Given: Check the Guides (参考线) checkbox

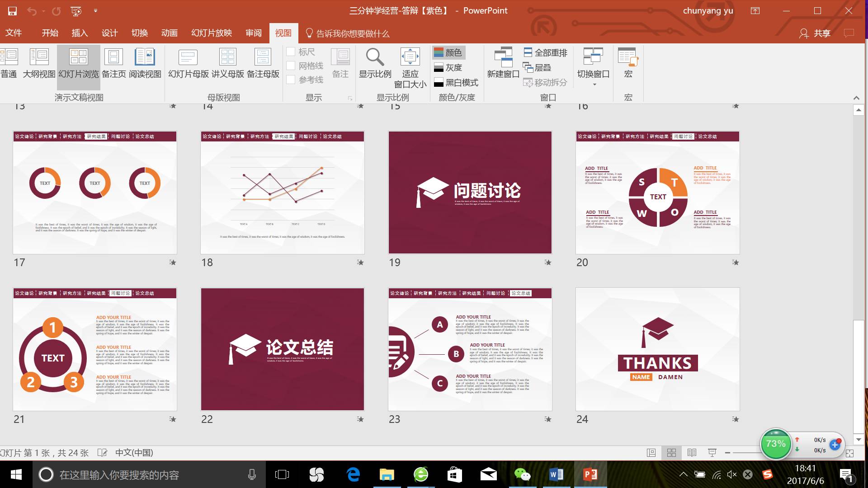Looking at the screenshot, I should tap(291, 80).
